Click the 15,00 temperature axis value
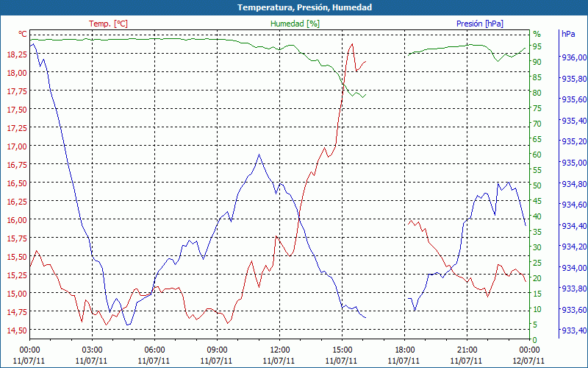Viewport: 588px width, 368px height. tap(17, 294)
